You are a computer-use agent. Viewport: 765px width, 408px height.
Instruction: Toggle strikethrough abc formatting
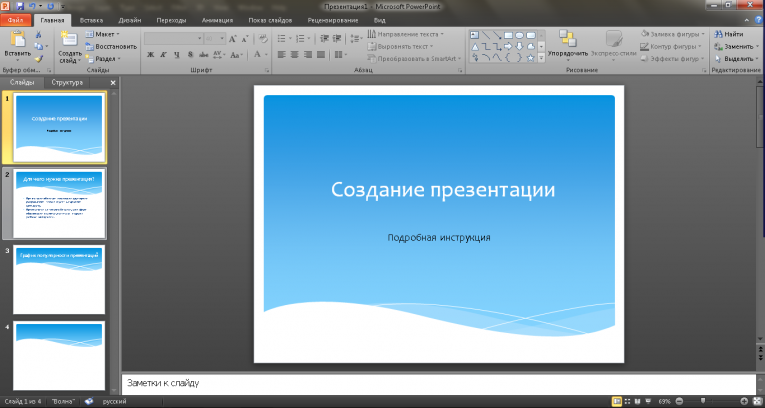(x=204, y=55)
